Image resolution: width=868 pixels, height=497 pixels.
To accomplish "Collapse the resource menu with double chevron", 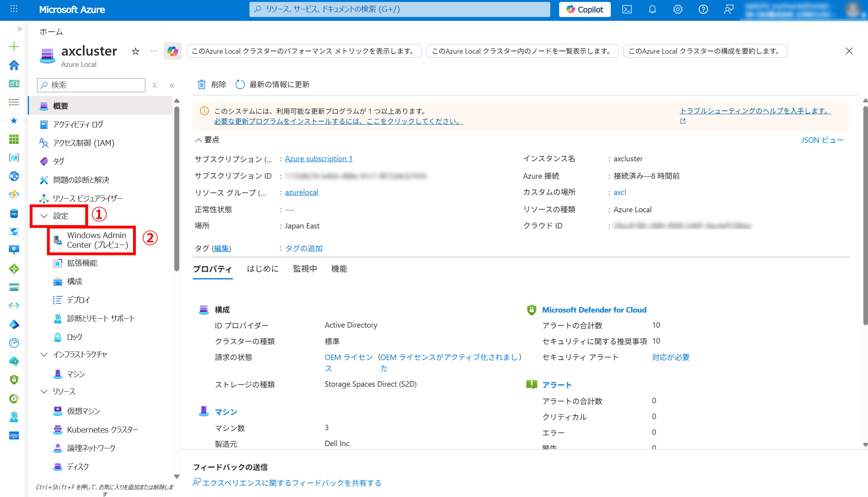I will point(172,85).
